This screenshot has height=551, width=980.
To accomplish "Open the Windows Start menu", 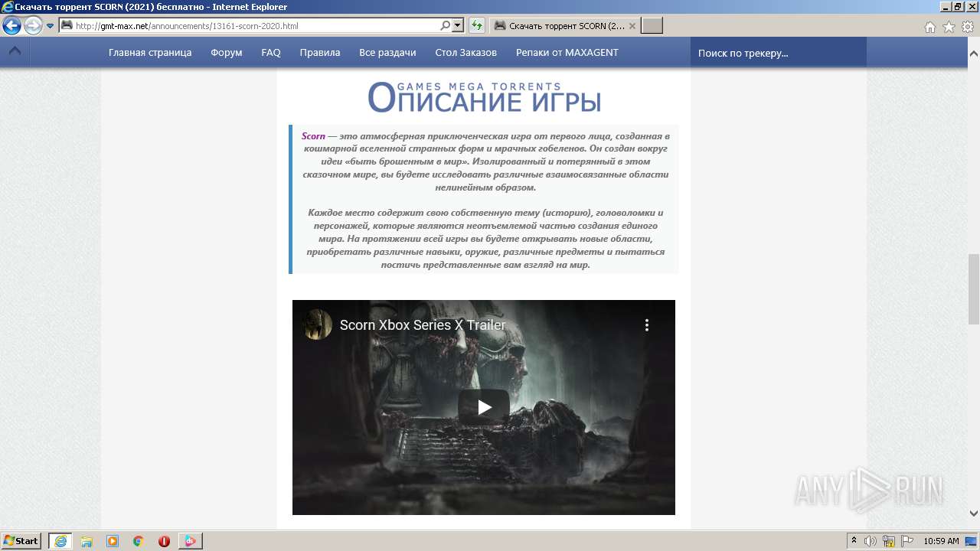I will pos(21,541).
